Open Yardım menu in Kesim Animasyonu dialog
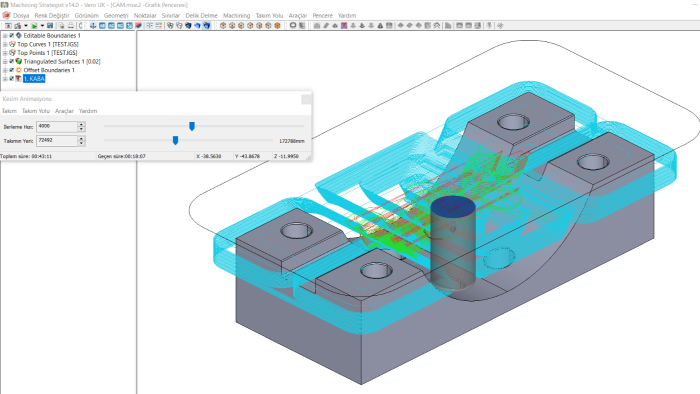700x394 pixels. 88,111
